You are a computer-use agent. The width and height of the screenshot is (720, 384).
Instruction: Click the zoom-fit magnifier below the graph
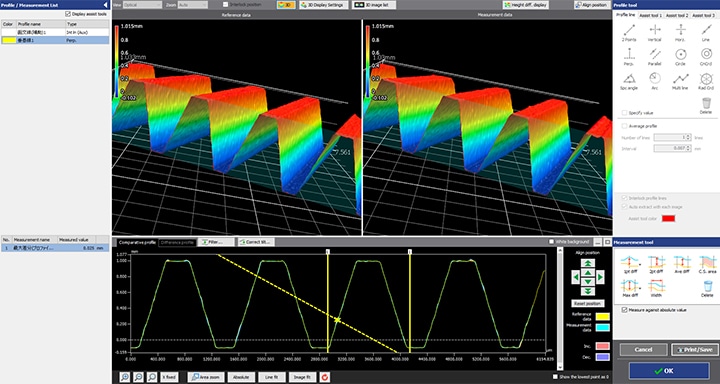(152, 377)
